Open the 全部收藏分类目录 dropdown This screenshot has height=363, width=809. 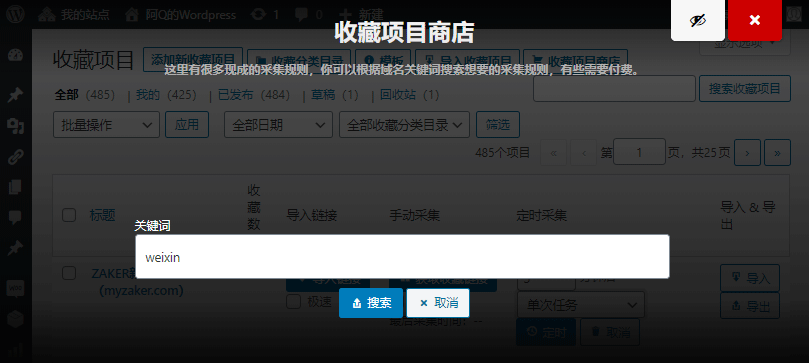tap(404, 125)
